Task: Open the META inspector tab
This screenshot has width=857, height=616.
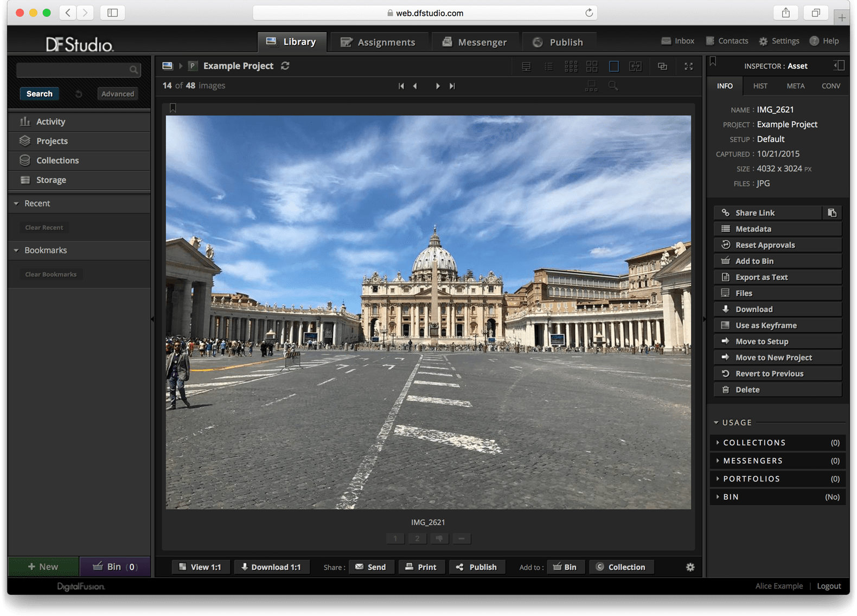Action: pos(795,86)
